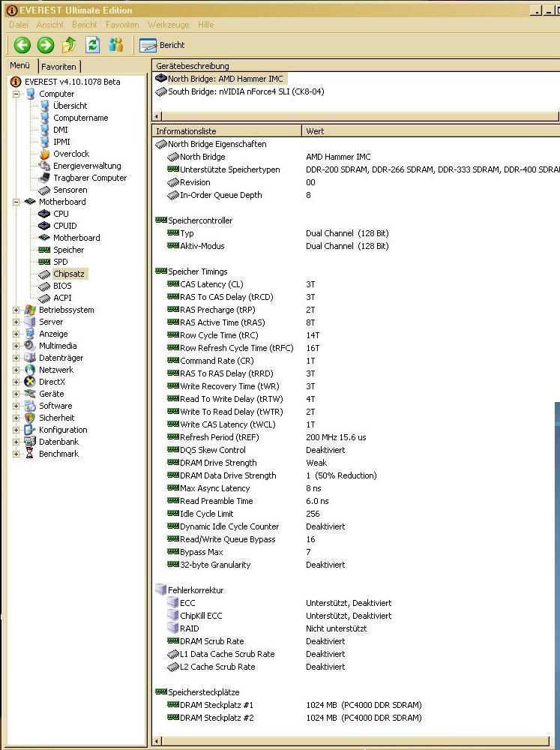Select the Command Rate (CR) row
Screen dimensions: 560x750
356,361
